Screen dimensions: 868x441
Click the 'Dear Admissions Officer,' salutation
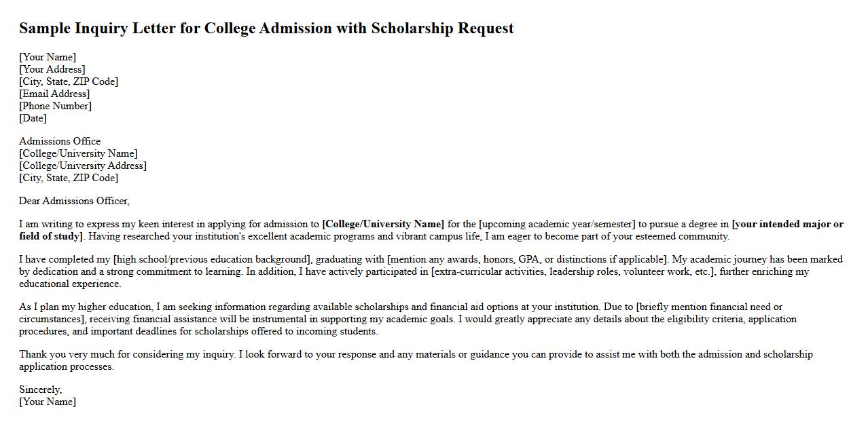(74, 201)
